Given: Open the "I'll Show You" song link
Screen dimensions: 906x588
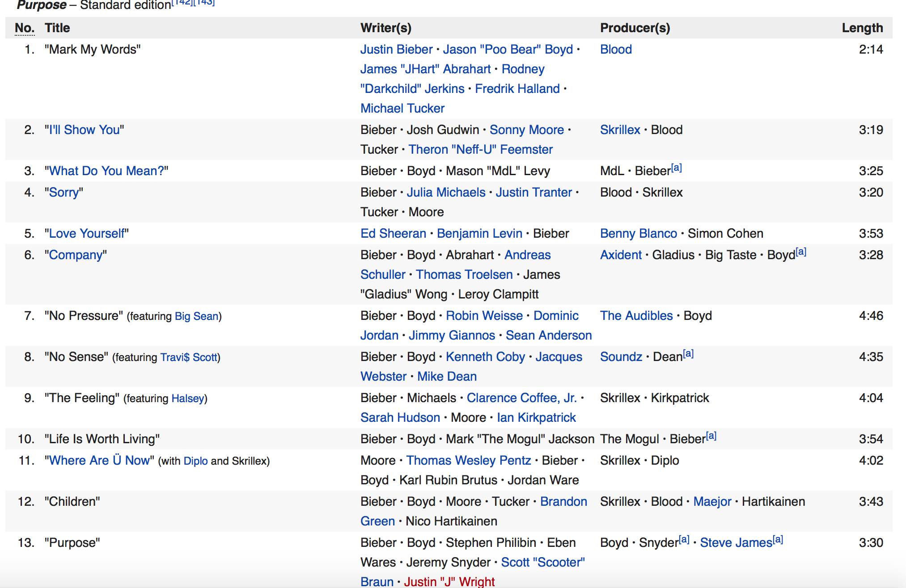Looking at the screenshot, I should tap(84, 130).
